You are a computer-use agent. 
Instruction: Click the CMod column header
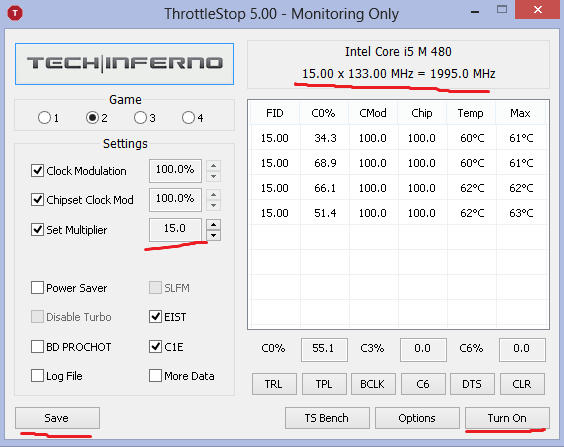tap(373, 113)
